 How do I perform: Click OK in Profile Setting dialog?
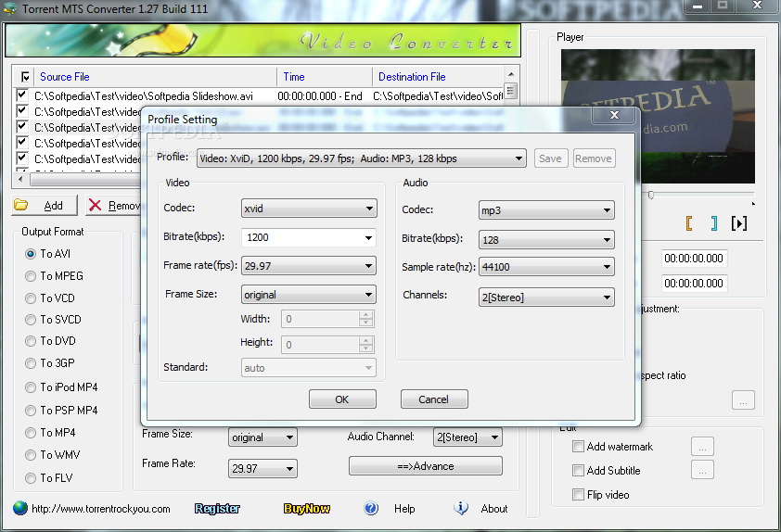(342, 399)
